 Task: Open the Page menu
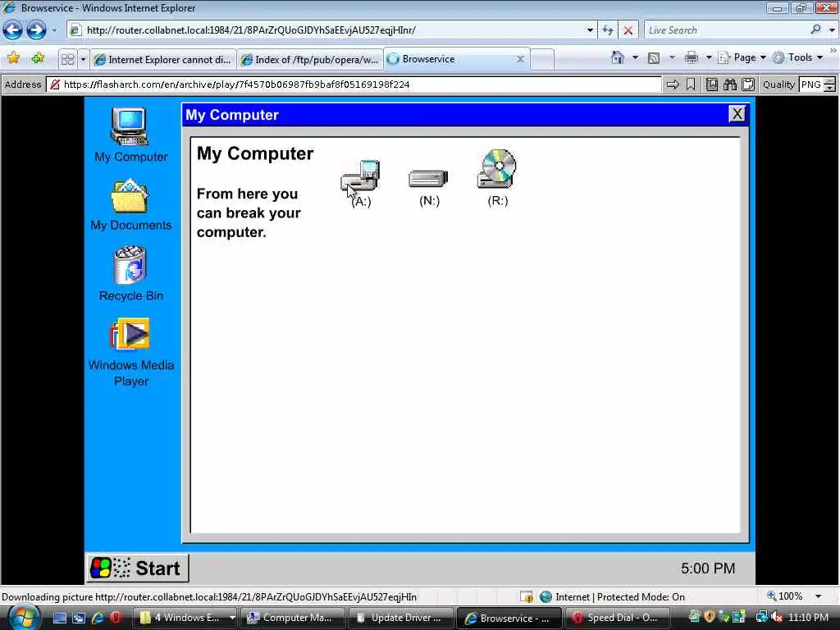(742, 57)
